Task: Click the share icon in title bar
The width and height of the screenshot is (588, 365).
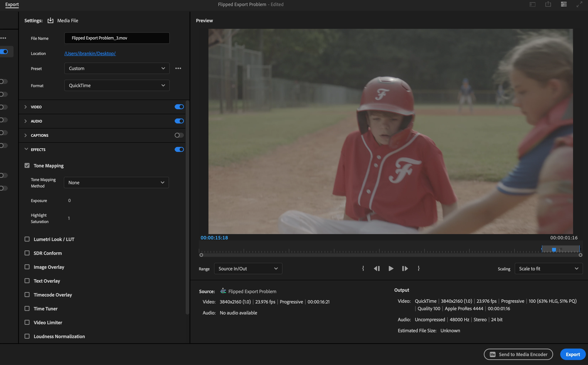Action: point(548,4)
